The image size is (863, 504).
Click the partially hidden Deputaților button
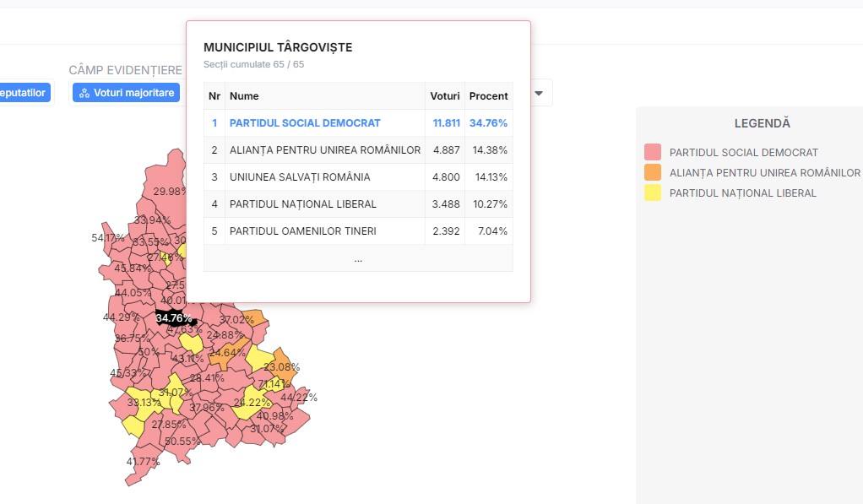pos(24,93)
